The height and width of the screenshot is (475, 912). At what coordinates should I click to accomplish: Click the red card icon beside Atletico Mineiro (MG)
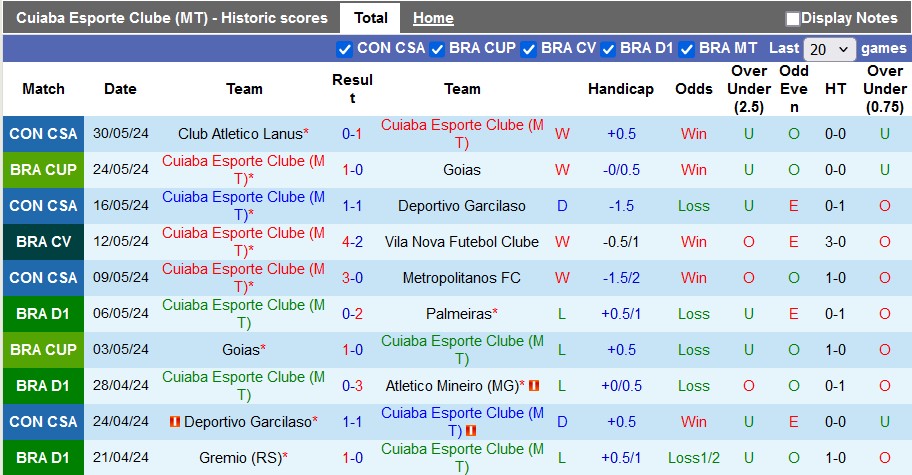(x=534, y=385)
